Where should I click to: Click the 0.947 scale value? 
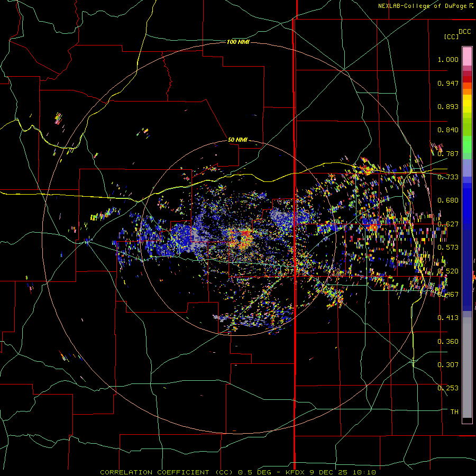[448, 83]
